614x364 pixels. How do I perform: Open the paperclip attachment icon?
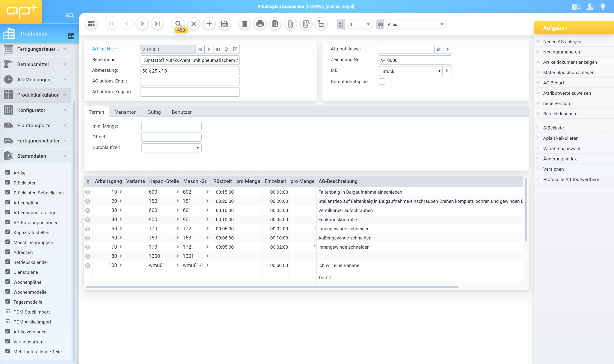290,24
